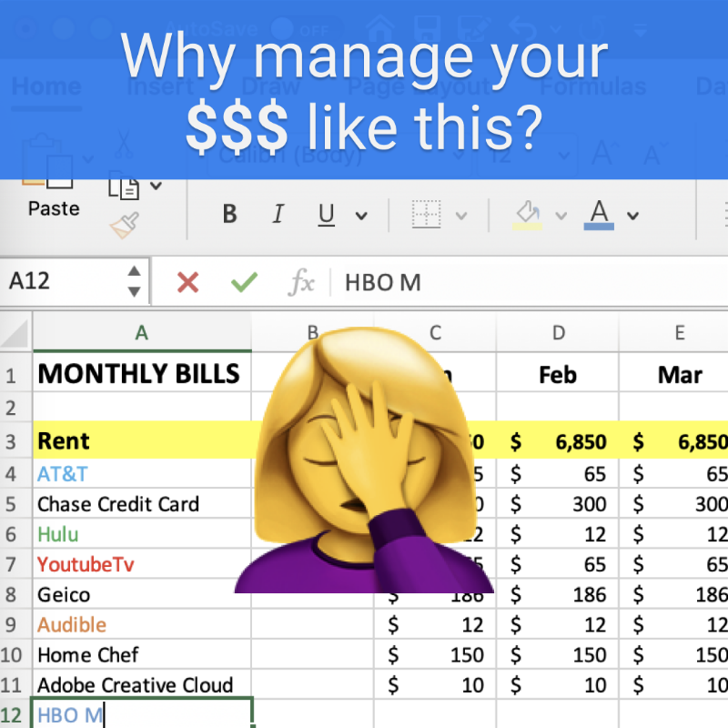Open the Copy options dropdown arrow

point(157,187)
